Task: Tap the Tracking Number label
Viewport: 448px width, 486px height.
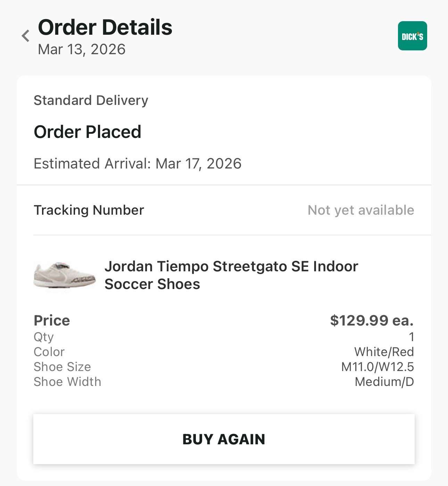Action: [89, 210]
